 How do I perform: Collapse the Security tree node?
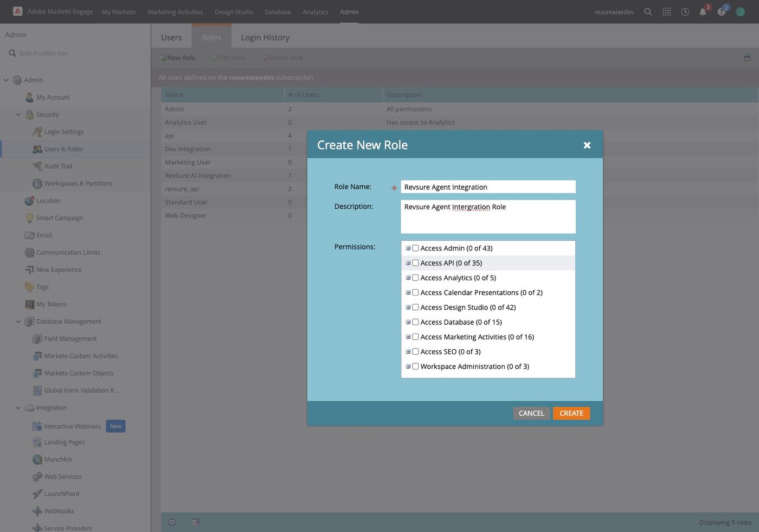(x=18, y=114)
